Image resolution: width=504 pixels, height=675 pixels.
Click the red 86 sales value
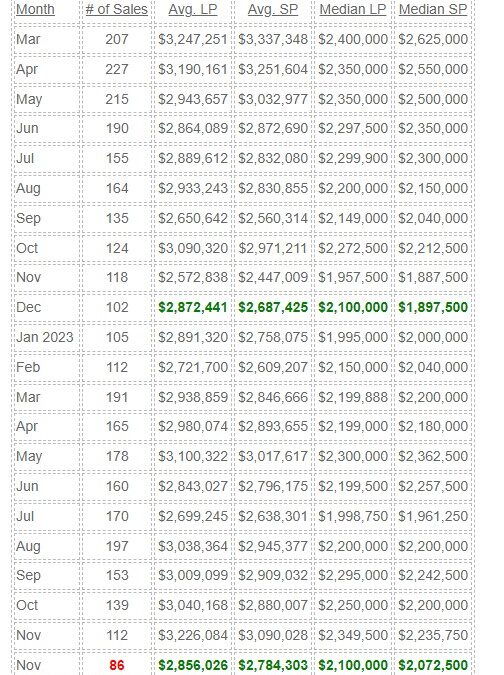[117, 665]
